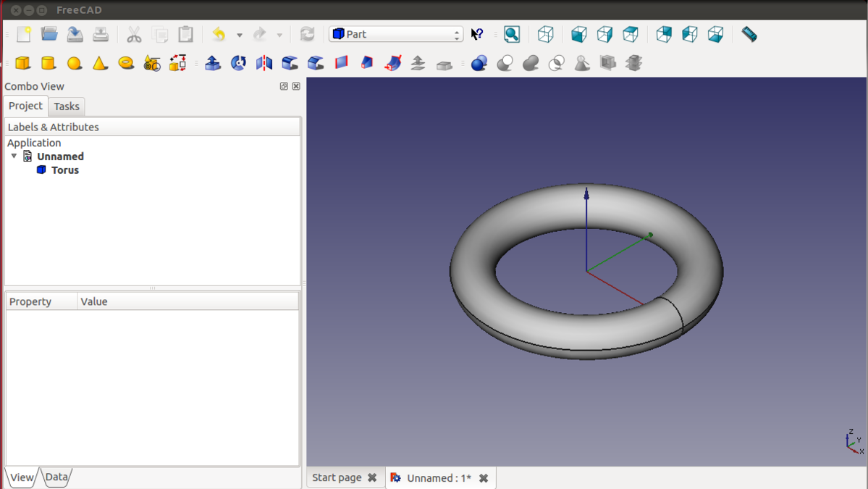Create a Box primitive
Image resolution: width=868 pixels, height=489 pixels.
pyautogui.click(x=23, y=64)
